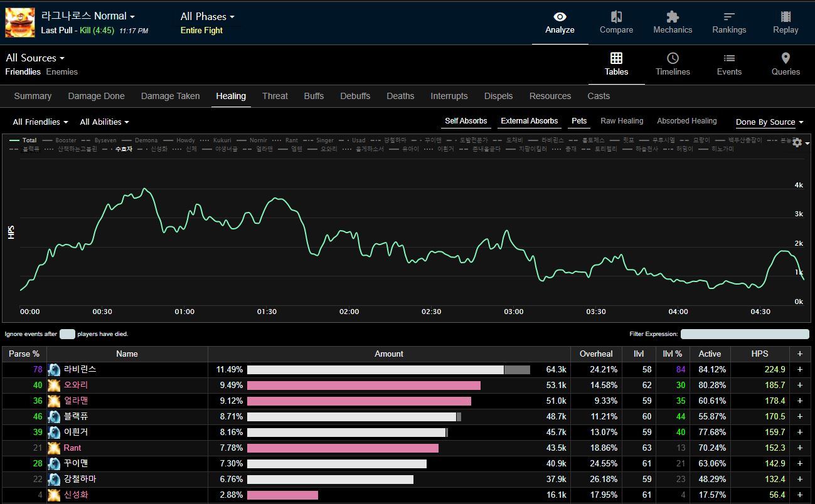Open the Done By Source dropdown
815x504 pixels.
click(x=769, y=122)
